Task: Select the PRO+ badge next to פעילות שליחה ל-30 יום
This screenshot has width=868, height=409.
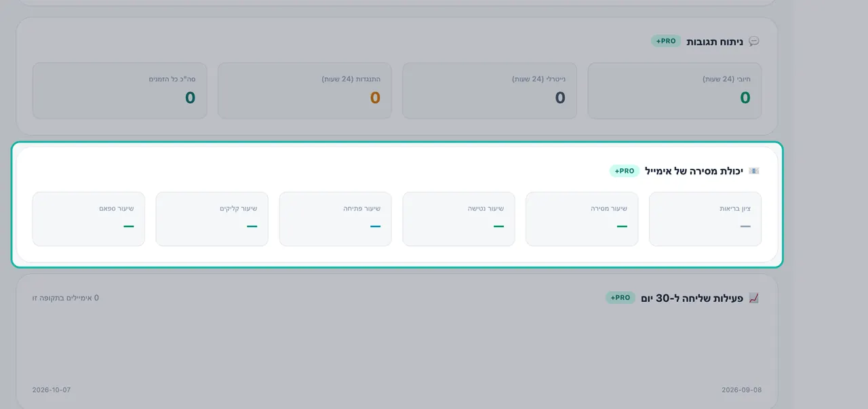Action: coord(620,298)
